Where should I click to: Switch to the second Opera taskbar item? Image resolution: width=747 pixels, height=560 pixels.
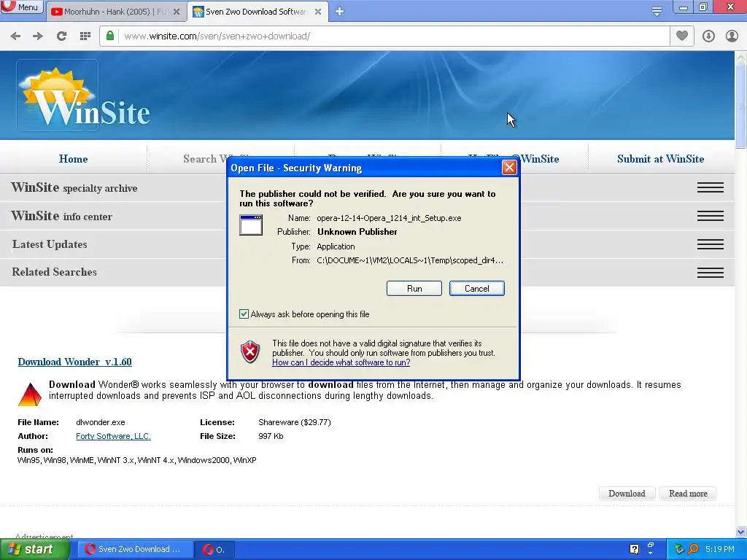[x=214, y=550]
